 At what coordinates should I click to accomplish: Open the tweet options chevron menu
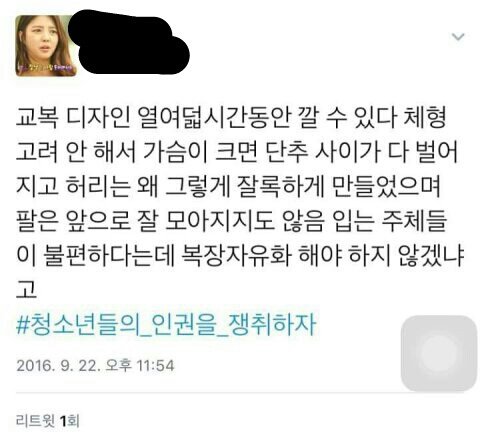(458, 36)
